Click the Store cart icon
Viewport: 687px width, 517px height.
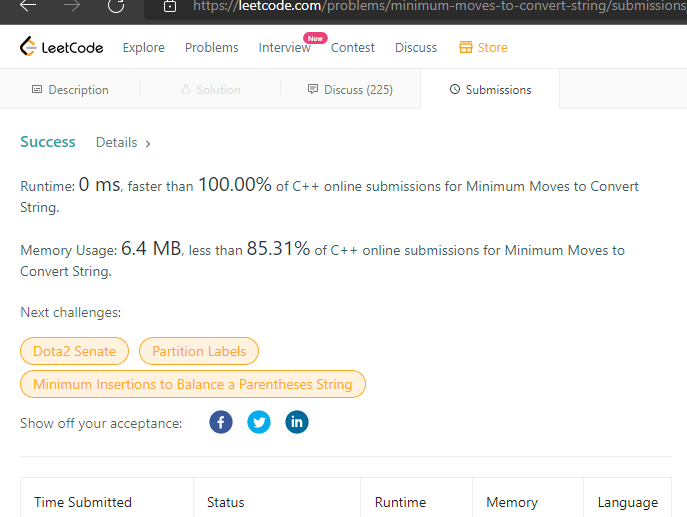465,47
